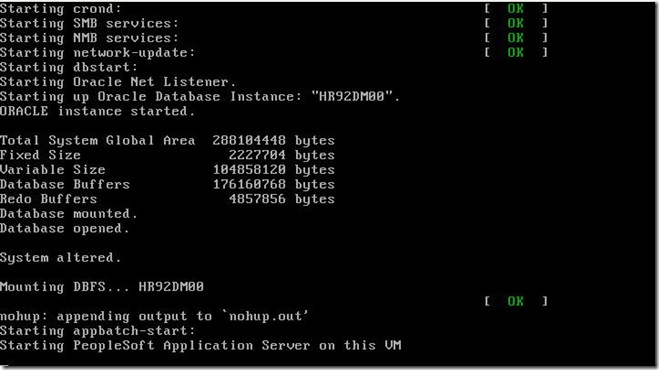
Task: Click the Database Buffers value 176160768
Action: pos(249,184)
